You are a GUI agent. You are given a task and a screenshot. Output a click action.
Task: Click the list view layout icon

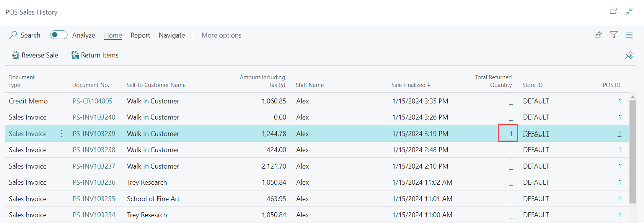tap(629, 35)
